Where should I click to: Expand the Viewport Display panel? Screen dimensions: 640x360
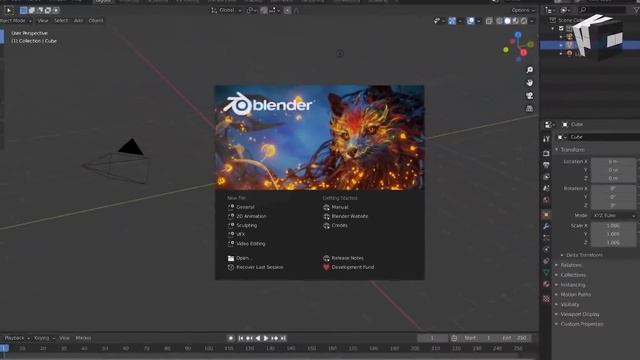580,314
